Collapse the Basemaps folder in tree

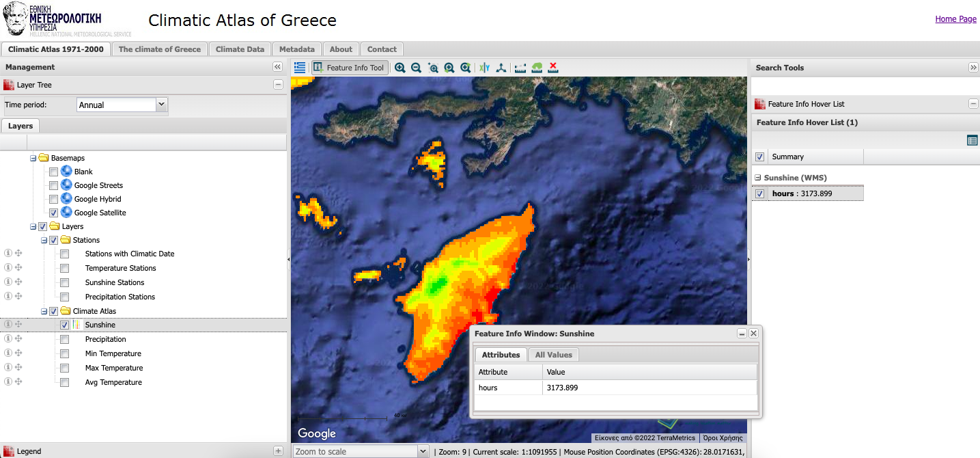(33, 158)
